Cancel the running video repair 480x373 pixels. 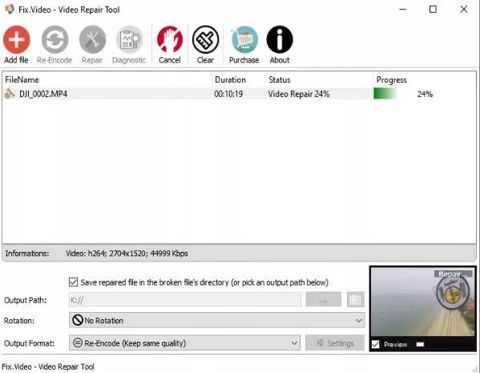(x=170, y=40)
